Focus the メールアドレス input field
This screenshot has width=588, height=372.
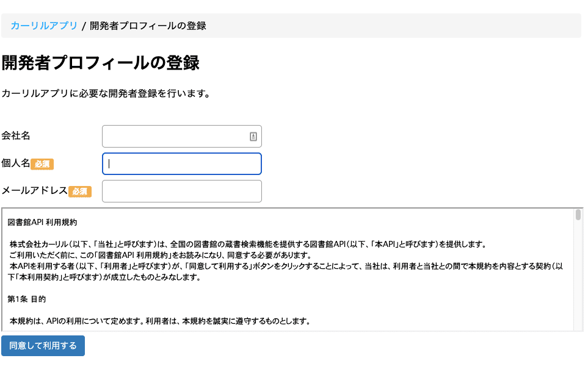point(182,191)
